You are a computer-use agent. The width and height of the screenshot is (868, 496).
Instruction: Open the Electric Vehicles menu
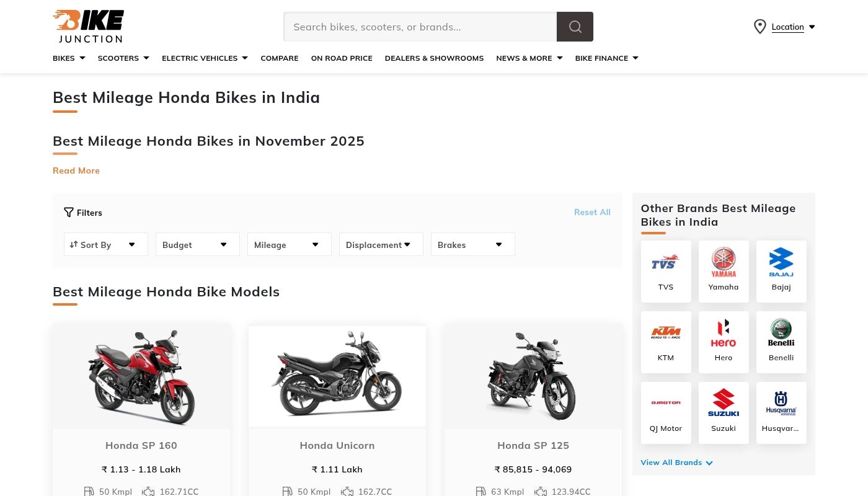tap(205, 58)
